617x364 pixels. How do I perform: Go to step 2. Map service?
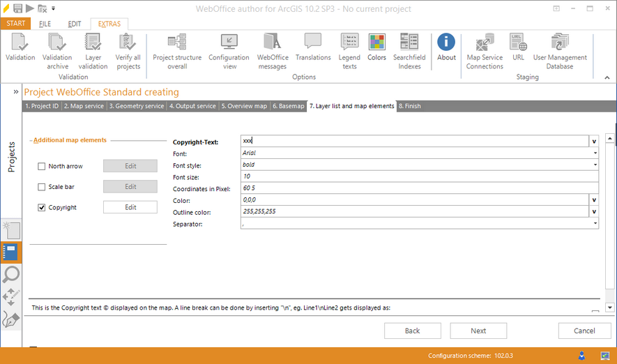pos(84,106)
